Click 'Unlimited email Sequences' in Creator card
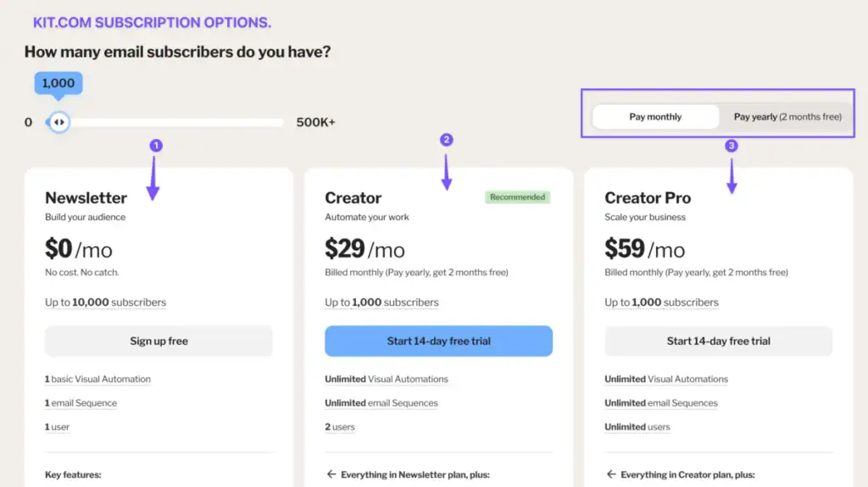The image size is (868, 487). click(x=381, y=403)
